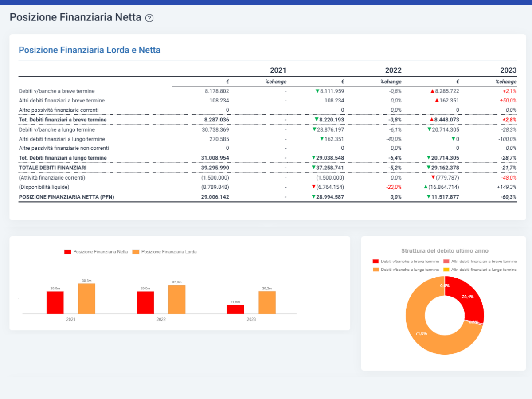
Task: Click the -100,0% change value
Action: pyautogui.click(x=508, y=139)
